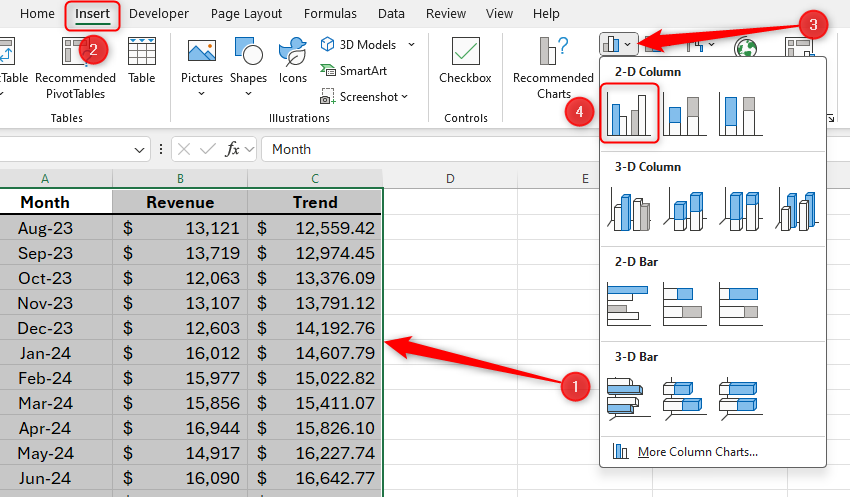Select the 2-D 100% Stacked Column chart
Screen dimensions: 850x497
[740, 115]
